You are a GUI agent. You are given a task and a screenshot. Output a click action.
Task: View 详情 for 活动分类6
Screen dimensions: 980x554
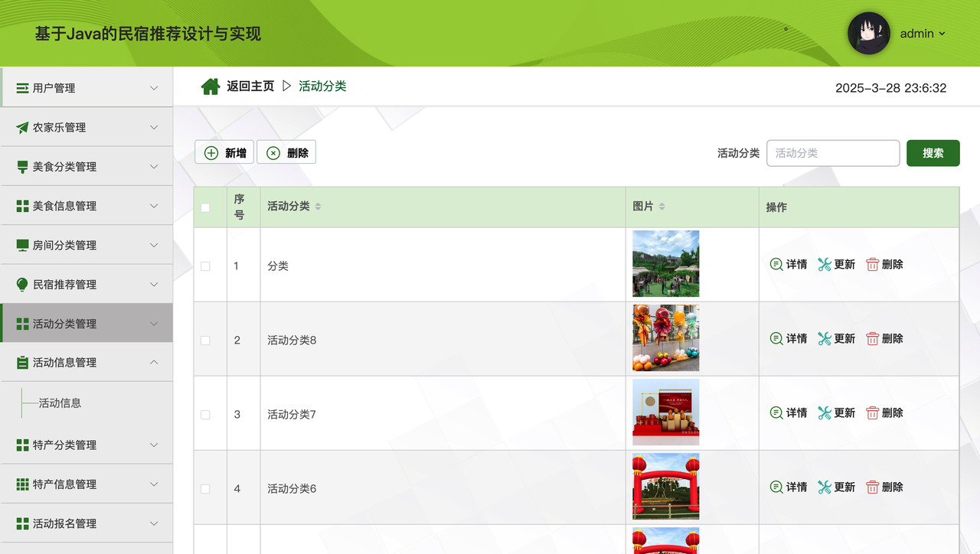point(789,487)
